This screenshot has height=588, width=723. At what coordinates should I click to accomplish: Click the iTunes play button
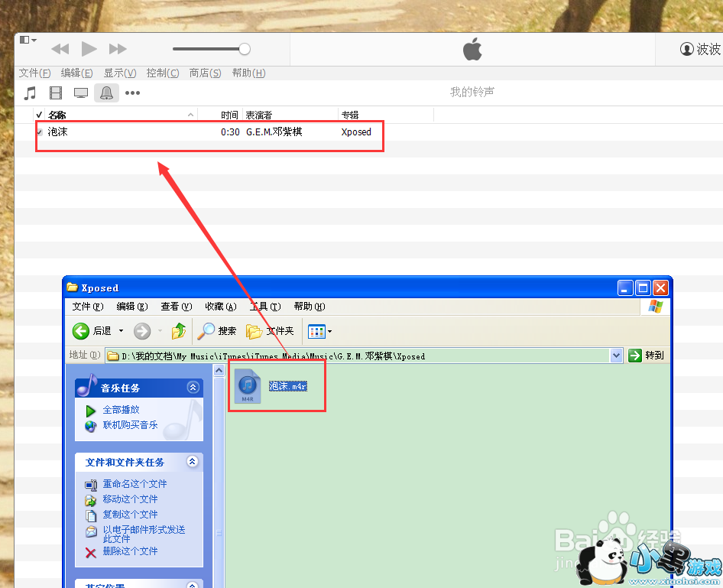click(89, 48)
